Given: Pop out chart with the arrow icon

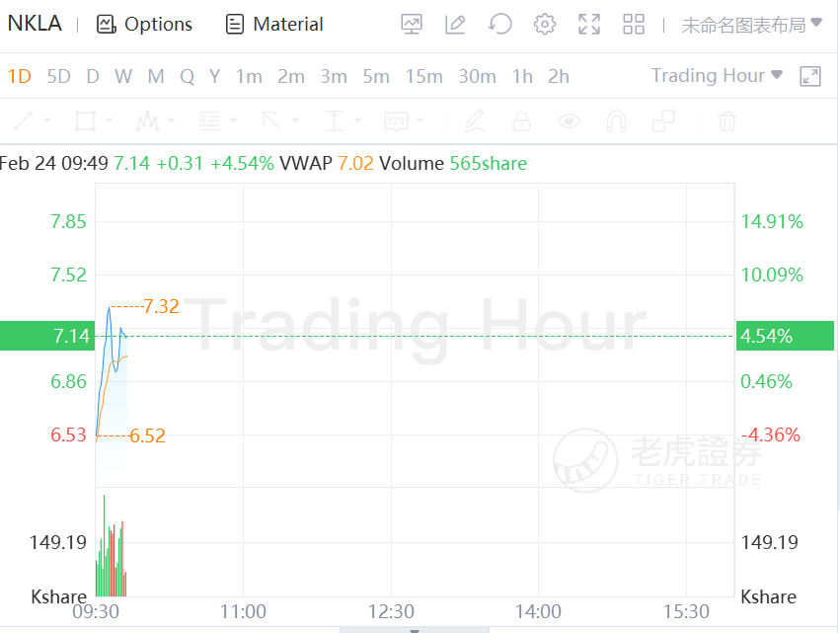Looking at the screenshot, I should coord(810,76).
